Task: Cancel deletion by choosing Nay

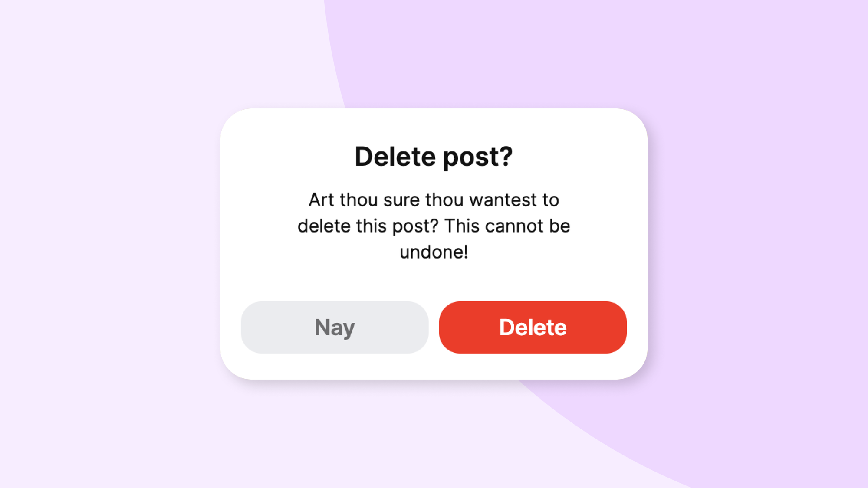Action: tap(335, 327)
